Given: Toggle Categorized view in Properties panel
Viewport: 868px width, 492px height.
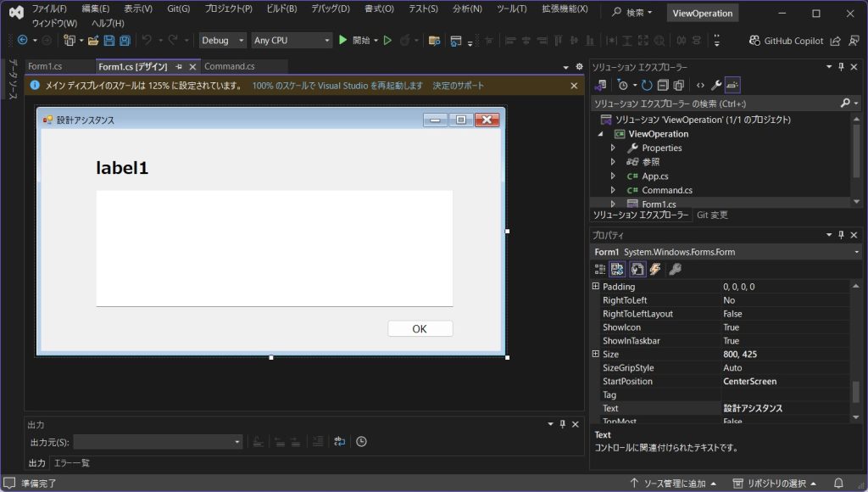Looking at the screenshot, I should pyautogui.click(x=600, y=269).
